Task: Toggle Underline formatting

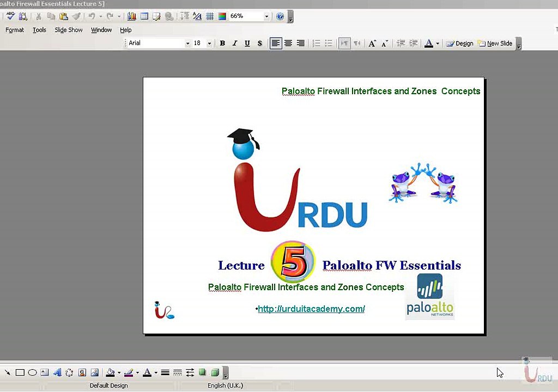Action: point(247,44)
